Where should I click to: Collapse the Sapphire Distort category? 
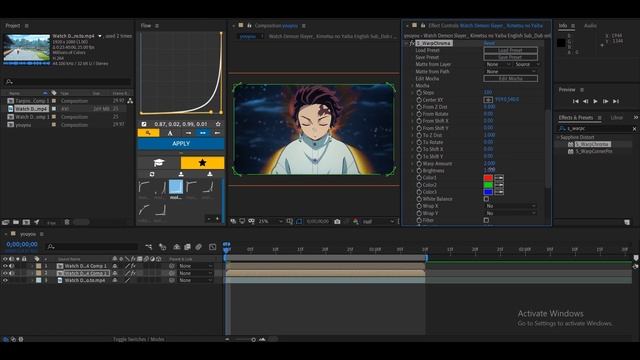tap(558, 138)
